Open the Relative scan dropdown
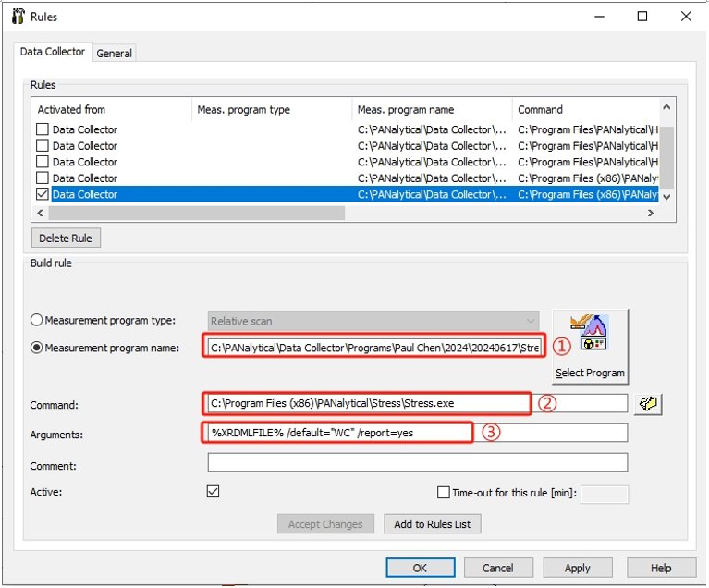This screenshot has width=709, height=588. 373,321
